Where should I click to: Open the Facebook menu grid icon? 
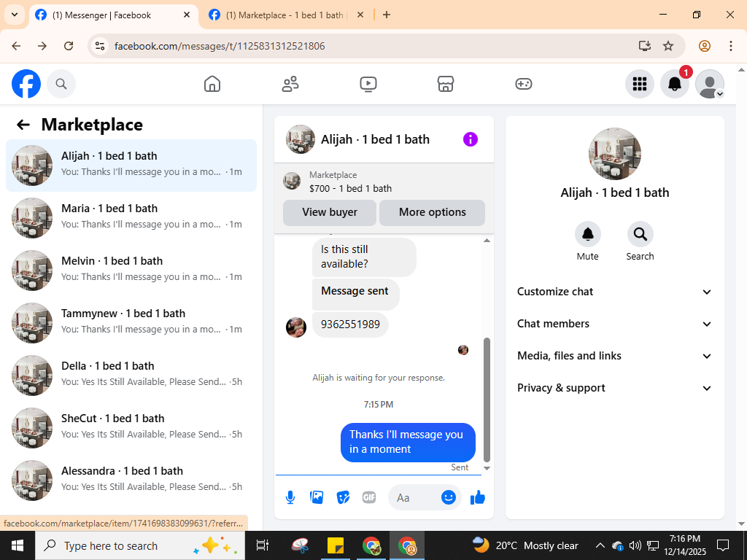pos(639,84)
